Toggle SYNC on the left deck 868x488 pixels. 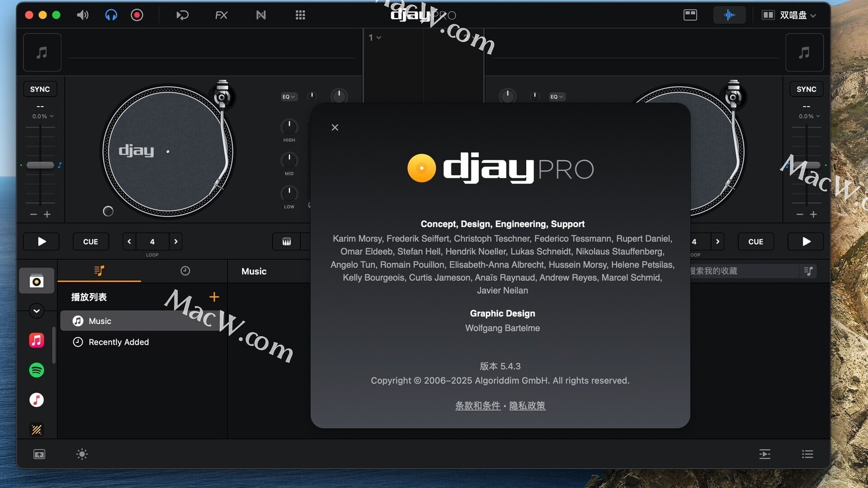[x=40, y=89]
